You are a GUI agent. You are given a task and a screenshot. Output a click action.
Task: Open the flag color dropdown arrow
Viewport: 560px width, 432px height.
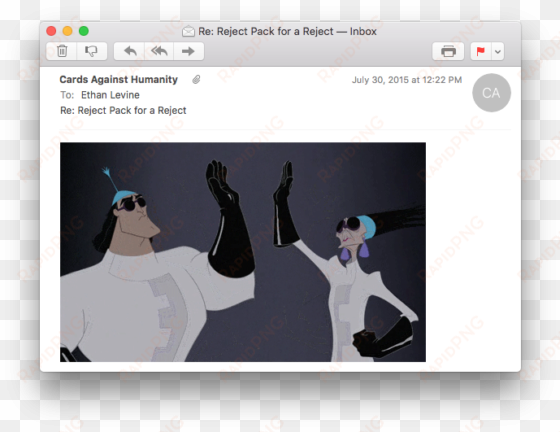[x=498, y=51]
